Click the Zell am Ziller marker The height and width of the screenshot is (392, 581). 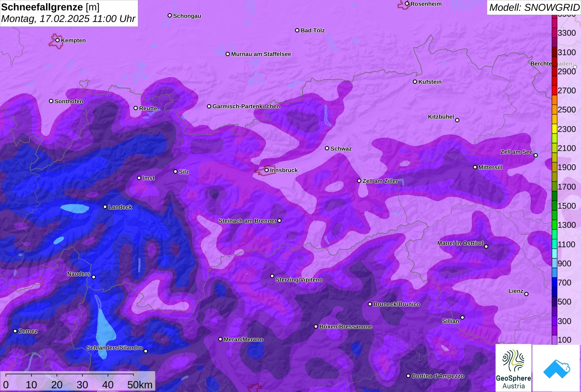359,180
